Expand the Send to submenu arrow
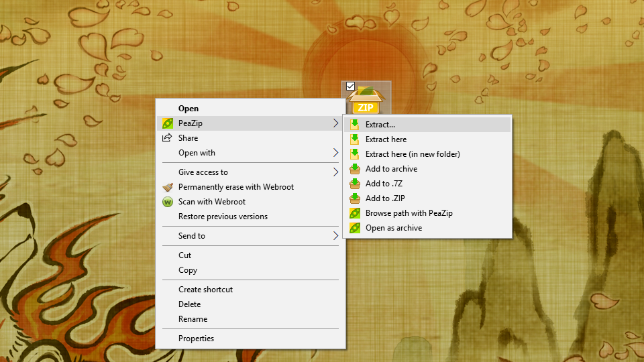 click(x=335, y=235)
